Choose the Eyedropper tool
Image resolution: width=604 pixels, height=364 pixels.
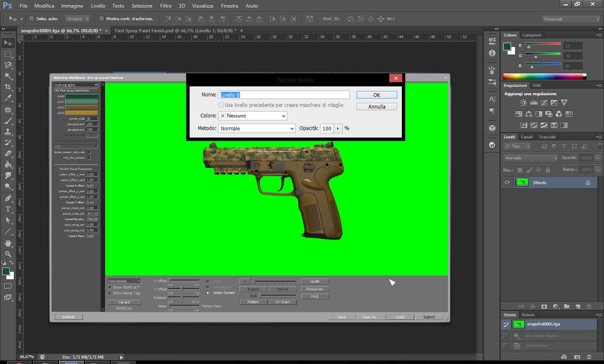pyautogui.click(x=8, y=98)
